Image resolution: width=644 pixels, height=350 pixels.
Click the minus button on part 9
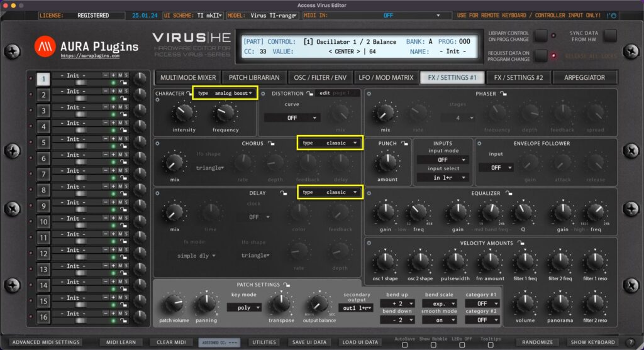tap(106, 202)
